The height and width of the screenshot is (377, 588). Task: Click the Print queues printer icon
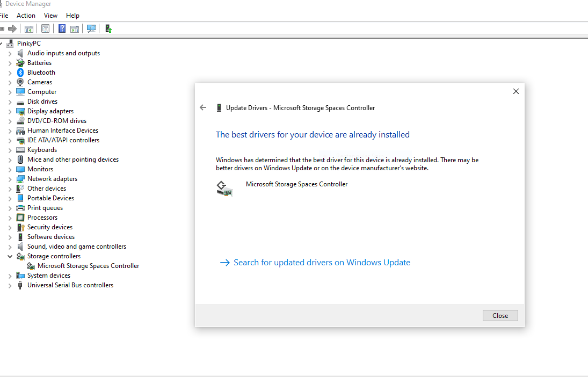(20, 208)
